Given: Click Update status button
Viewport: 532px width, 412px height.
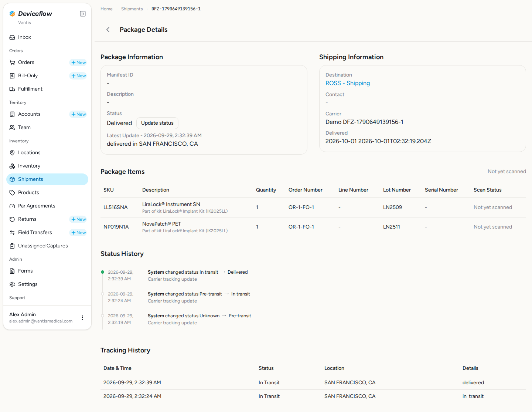Looking at the screenshot, I should tap(157, 123).
